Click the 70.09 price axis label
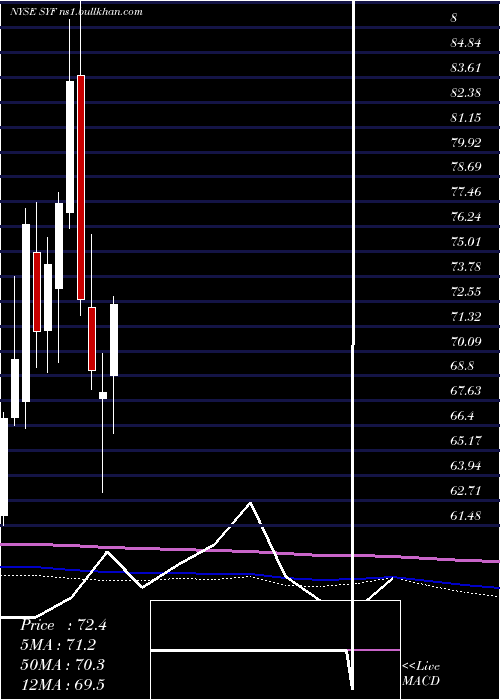500x700 pixels. [466, 342]
